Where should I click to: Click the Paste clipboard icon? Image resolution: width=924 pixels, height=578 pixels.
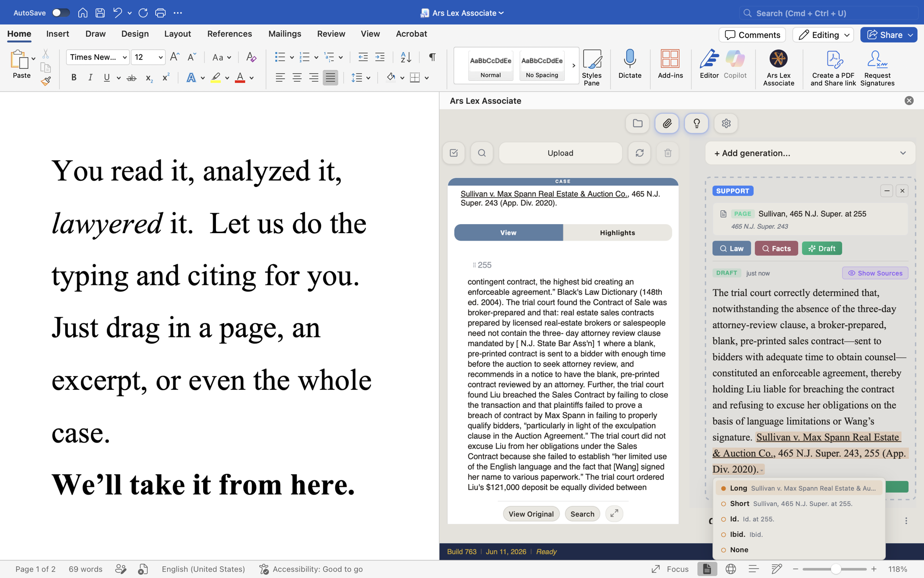pyautogui.click(x=19, y=60)
